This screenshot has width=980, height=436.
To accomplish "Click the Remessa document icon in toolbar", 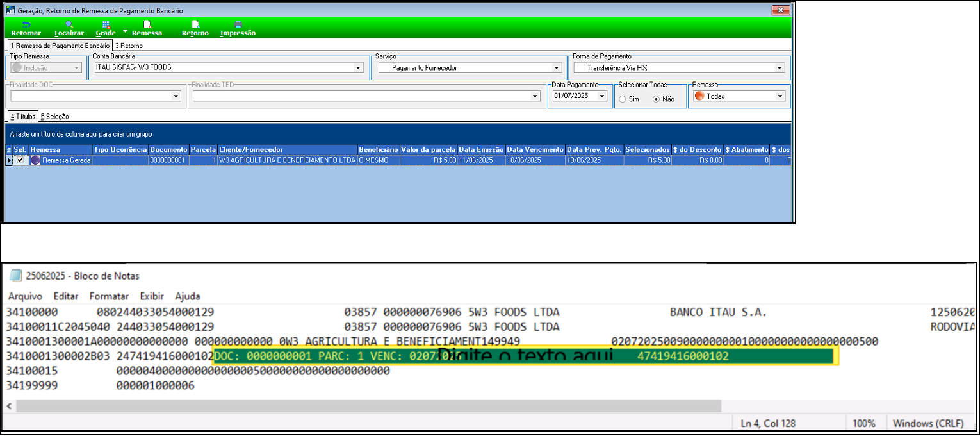I will pyautogui.click(x=147, y=24).
